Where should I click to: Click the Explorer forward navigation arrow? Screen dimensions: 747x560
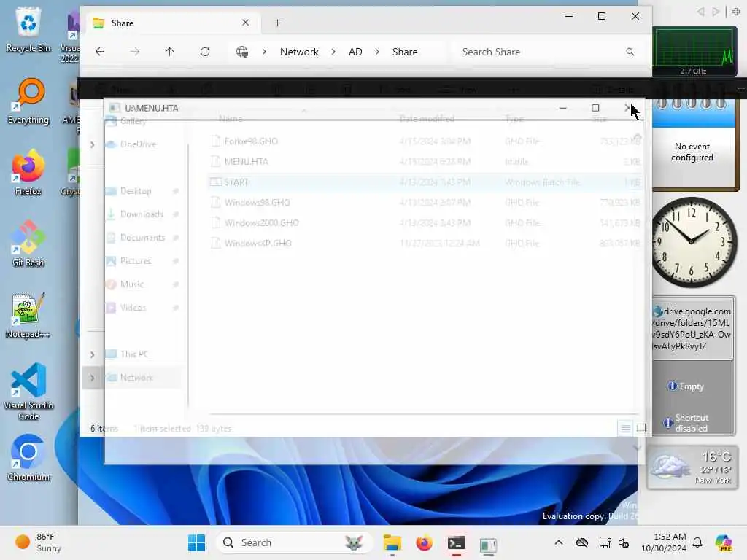point(135,52)
